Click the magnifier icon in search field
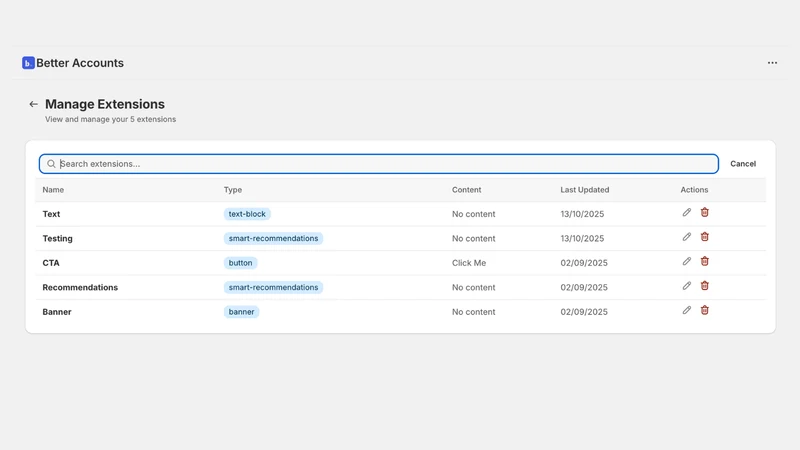Viewport: 800px width, 450px height. (x=51, y=164)
